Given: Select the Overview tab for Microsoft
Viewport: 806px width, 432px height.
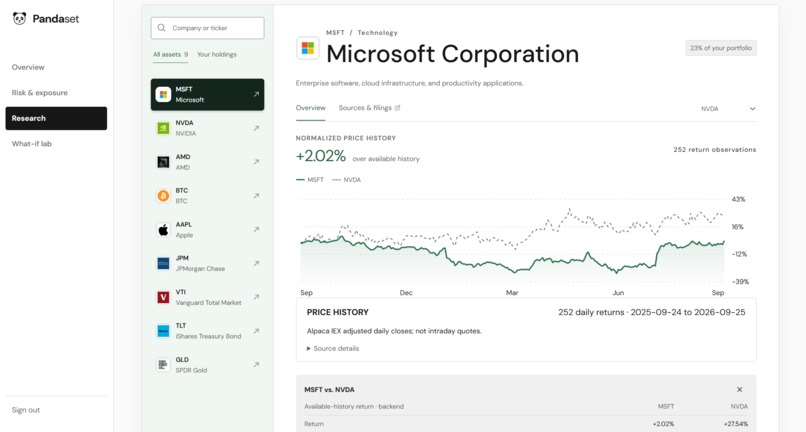Looking at the screenshot, I should tap(310, 108).
